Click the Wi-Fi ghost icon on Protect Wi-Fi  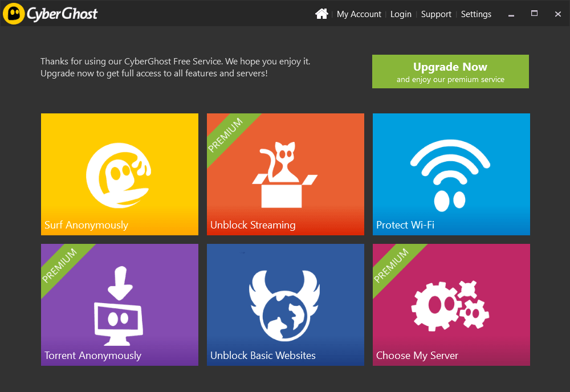(450, 175)
